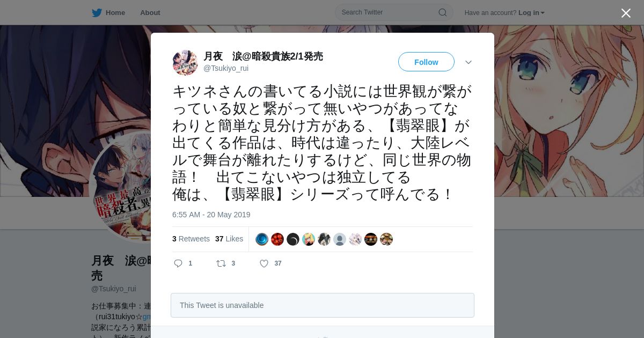Open the tweet timestamp 20 May 2019
Screen dimensions: 644x338
(x=211, y=215)
